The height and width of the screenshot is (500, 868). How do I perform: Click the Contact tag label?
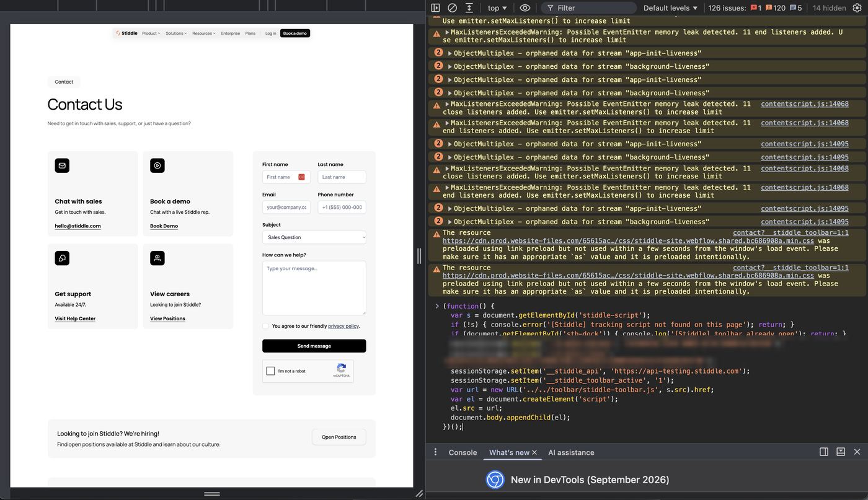coord(64,82)
